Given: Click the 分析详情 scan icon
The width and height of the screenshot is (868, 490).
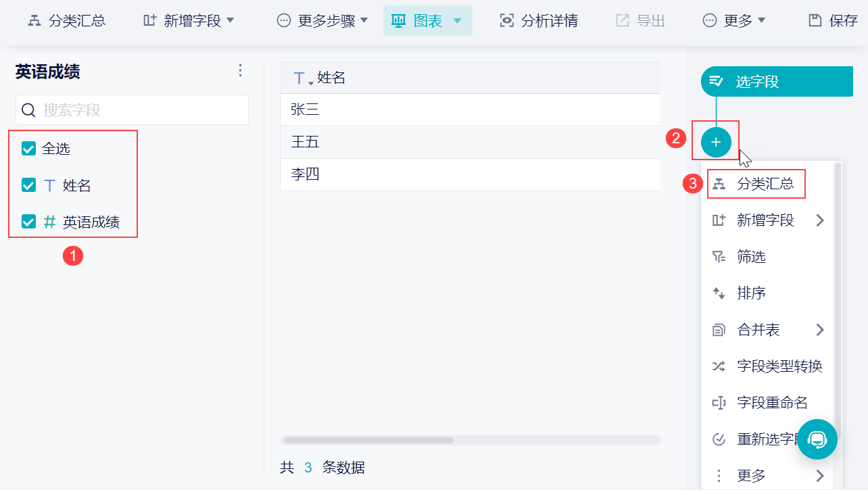Looking at the screenshot, I should click(x=506, y=21).
